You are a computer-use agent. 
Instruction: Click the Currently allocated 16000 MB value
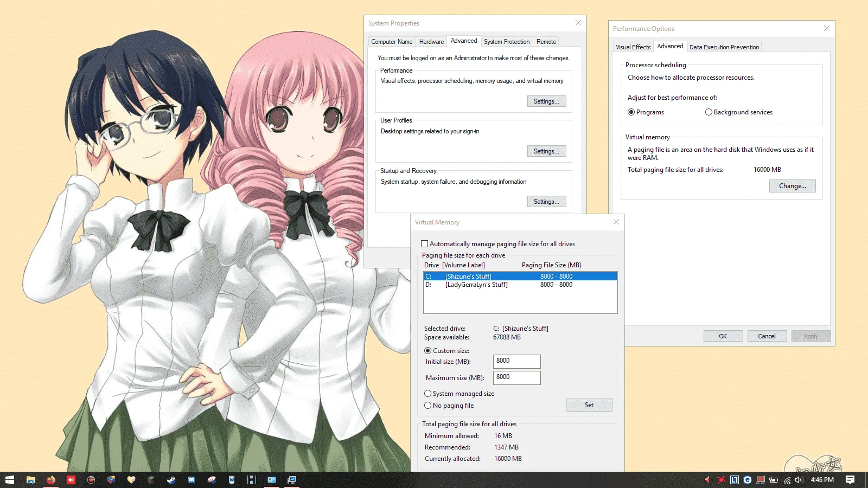pos(508,459)
